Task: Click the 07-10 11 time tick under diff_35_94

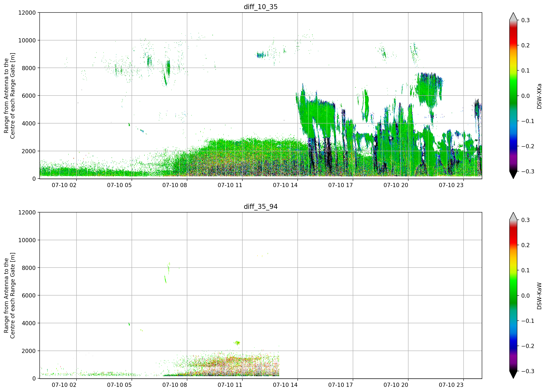Action: pyautogui.click(x=230, y=385)
